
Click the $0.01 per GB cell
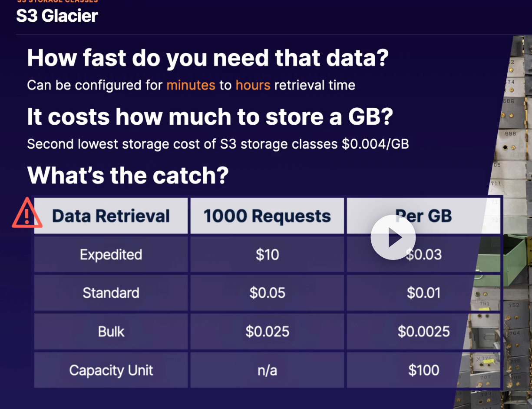[423, 293]
